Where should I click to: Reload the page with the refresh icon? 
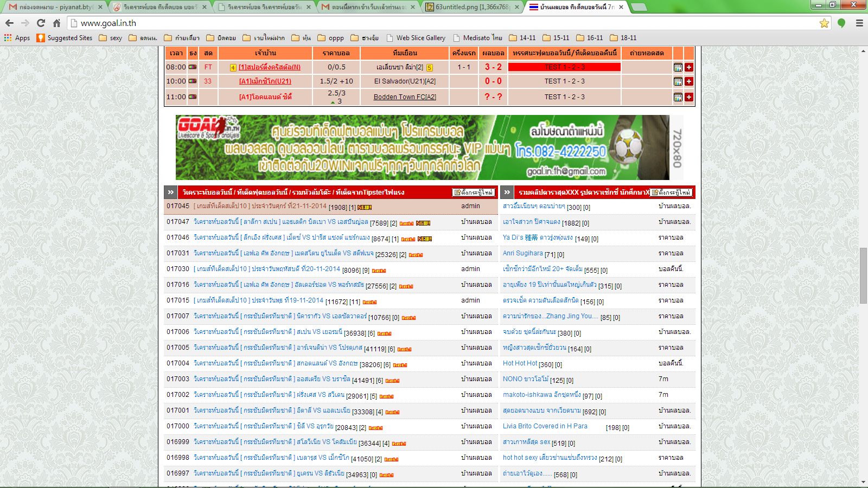(41, 23)
